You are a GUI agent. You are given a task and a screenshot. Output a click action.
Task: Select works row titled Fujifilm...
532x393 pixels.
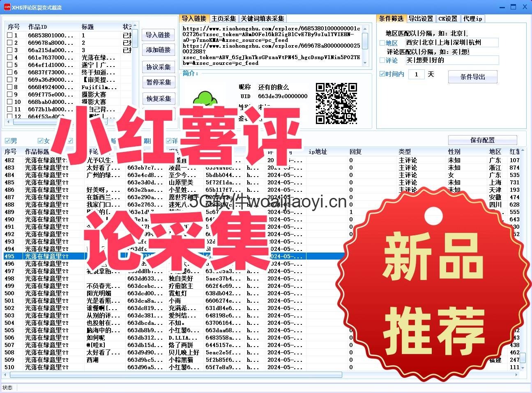pos(69,87)
